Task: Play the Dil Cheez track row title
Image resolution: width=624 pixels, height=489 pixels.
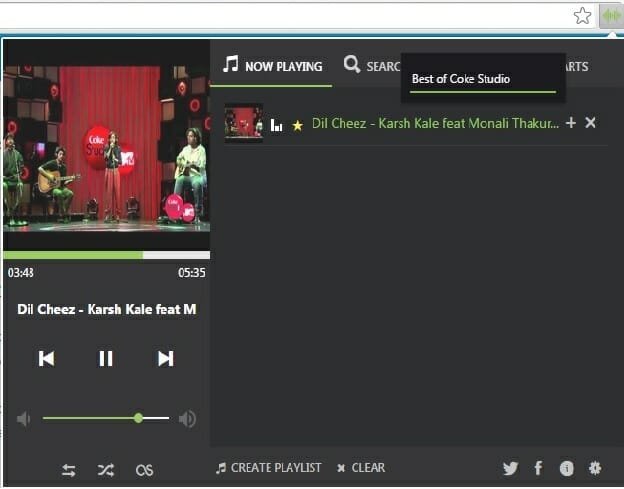Action: click(435, 123)
